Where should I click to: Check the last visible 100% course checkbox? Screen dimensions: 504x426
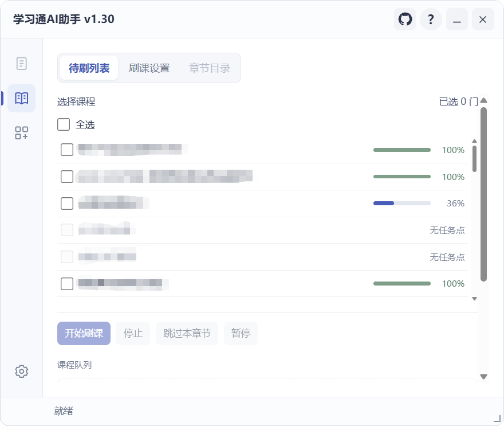(x=67, y=284)
